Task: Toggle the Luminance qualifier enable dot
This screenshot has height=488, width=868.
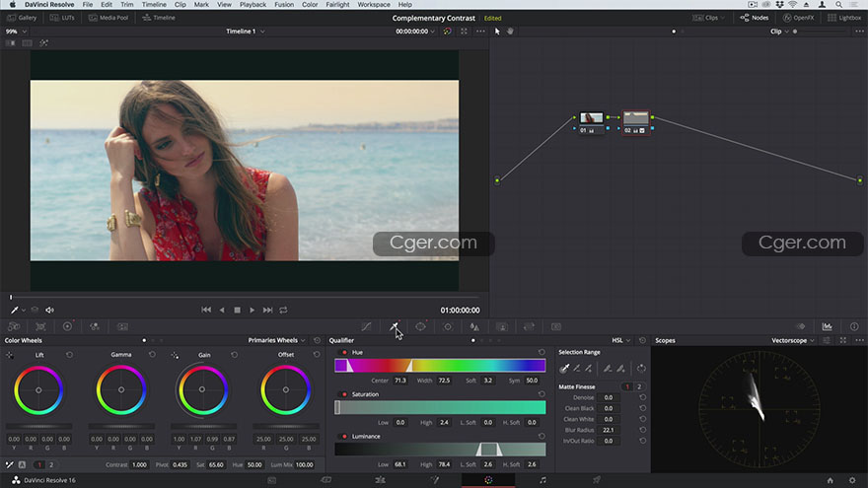Action: click(x=344, y=437)
